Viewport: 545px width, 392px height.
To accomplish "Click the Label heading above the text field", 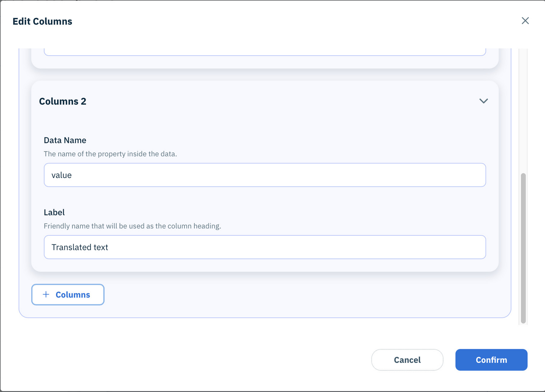I will tap(54, 212).
